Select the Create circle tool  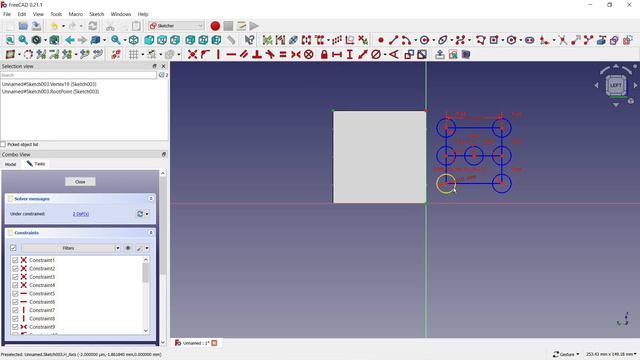[x=424, y=40]
